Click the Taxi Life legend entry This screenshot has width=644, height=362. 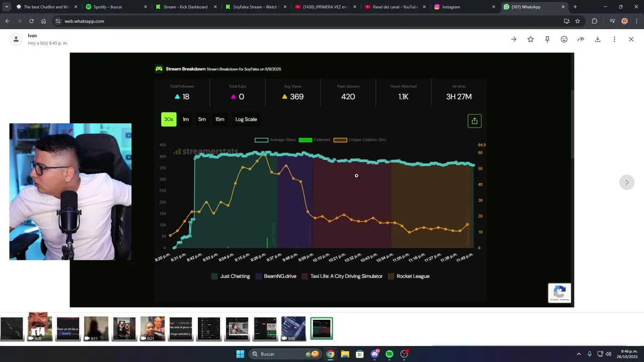342,276
